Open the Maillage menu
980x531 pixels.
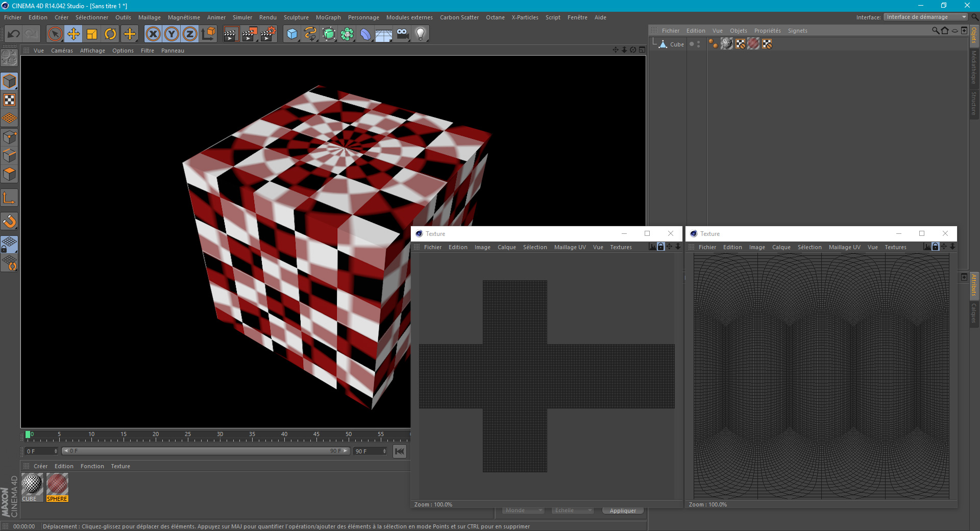[150, 17]
